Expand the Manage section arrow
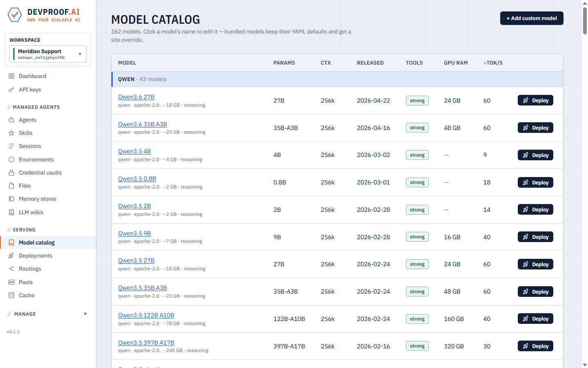This screenshot has width=588, height=368. [x=85, y=314]
